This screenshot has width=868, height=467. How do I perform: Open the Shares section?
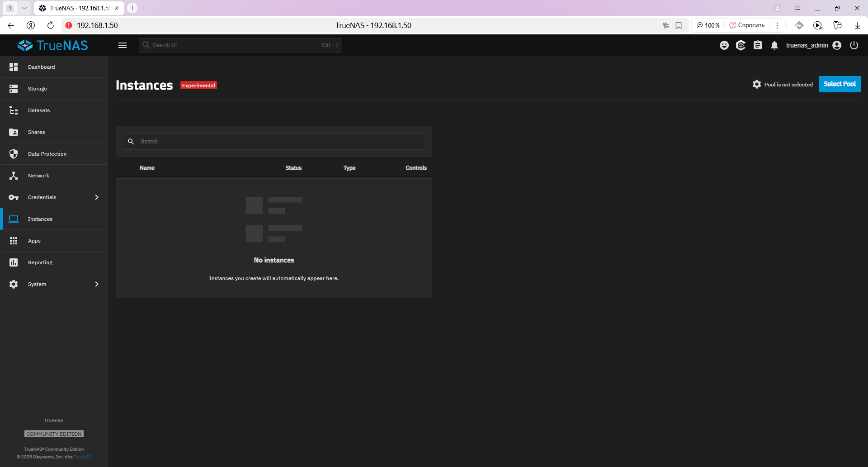tap(54, 132)
